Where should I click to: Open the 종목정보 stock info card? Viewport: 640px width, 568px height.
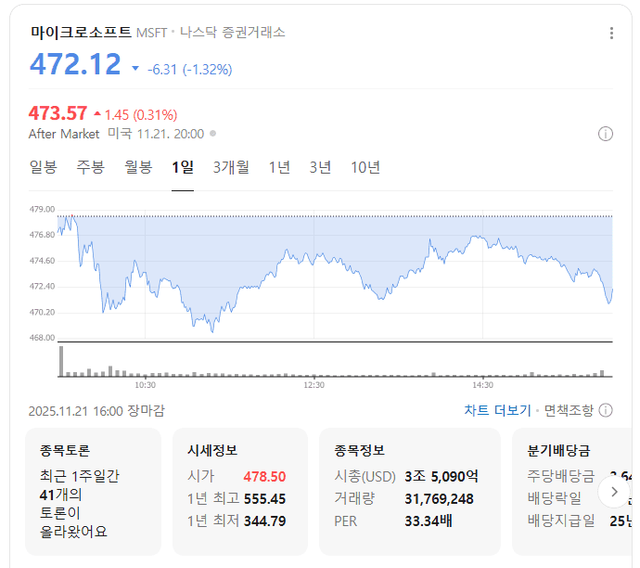pos(409,492)
